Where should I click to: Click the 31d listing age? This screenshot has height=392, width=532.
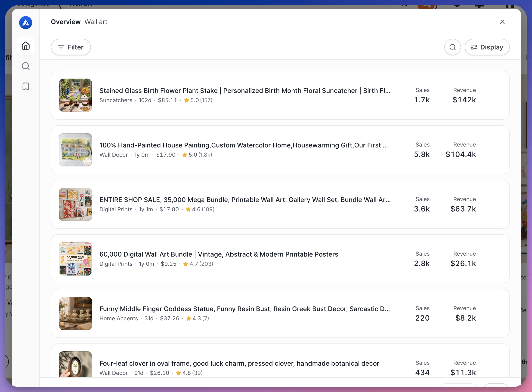tap(149, 319)
